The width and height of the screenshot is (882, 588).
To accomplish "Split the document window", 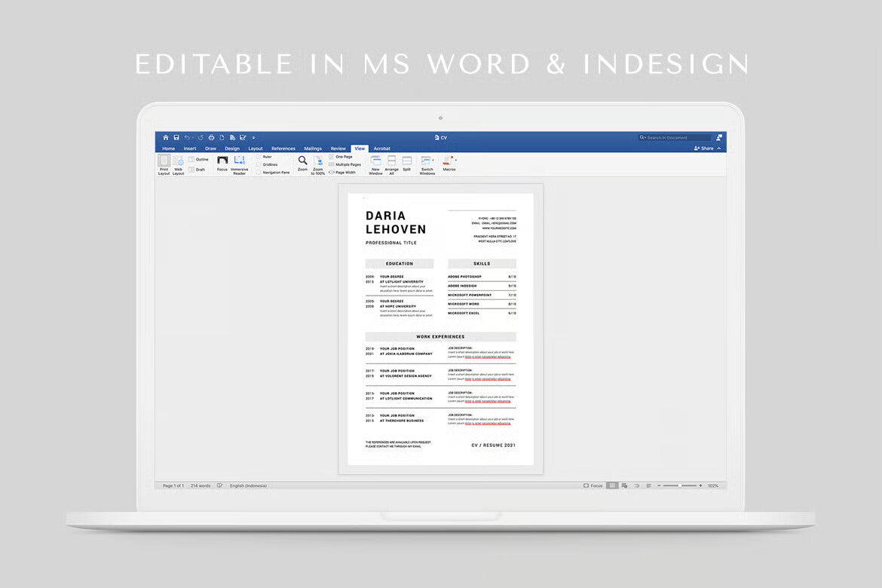I will click(x=406, y=164).
